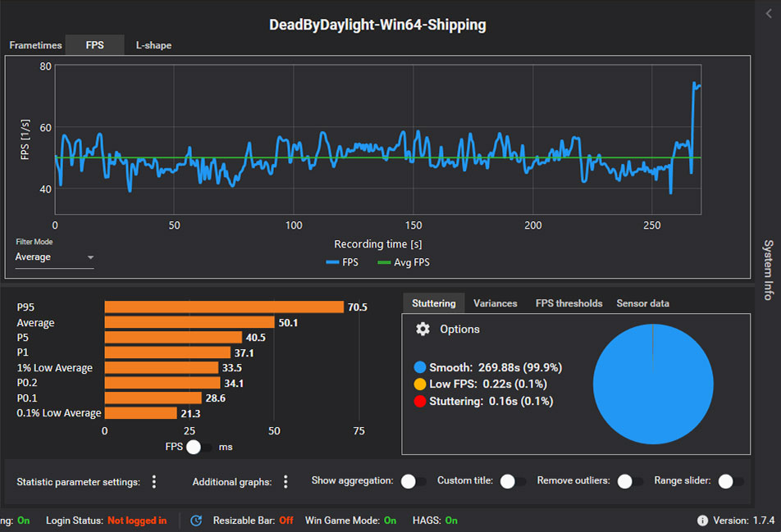781x532 pixels.
Task: Enable the Remove outliers switch
Action: 629,482
